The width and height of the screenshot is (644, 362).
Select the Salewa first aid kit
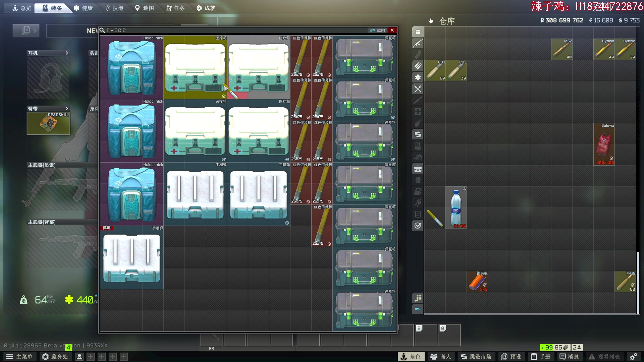604,144
